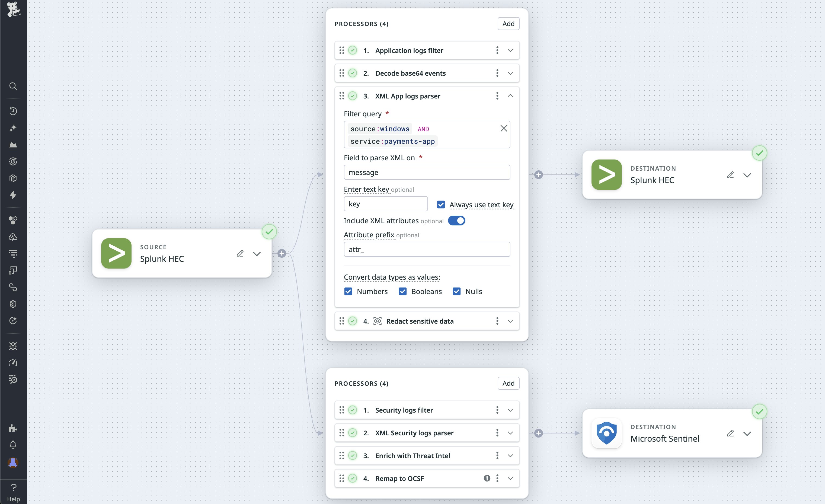Open the integrations puzzle piece icon
Image resolution: width=825 pixels, height=504 pixels.
pos(13,428)
